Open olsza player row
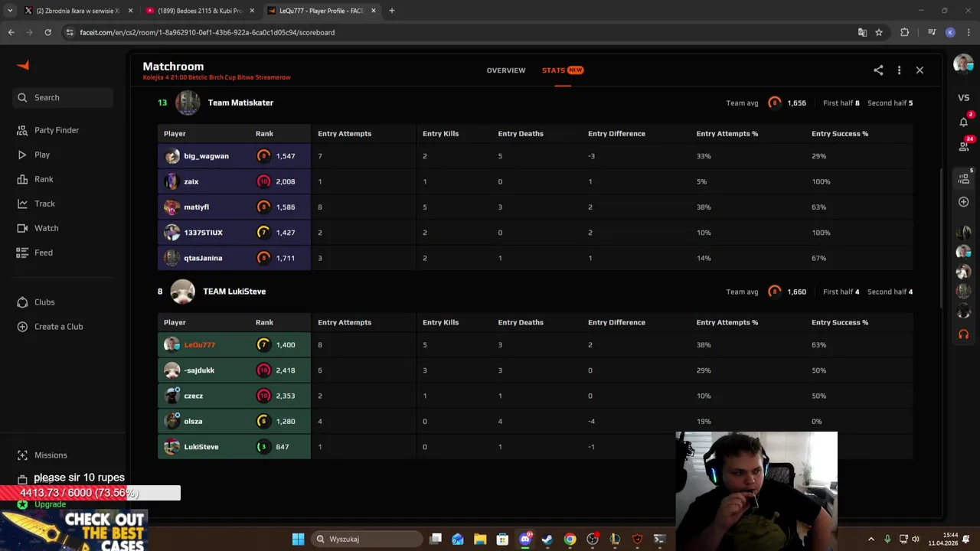This screenshot has width=980, height=551. [x=234, y=422]
